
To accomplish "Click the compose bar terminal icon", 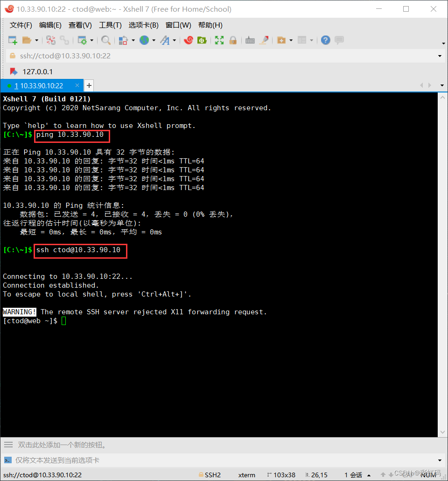I will (x=7, y=460).
